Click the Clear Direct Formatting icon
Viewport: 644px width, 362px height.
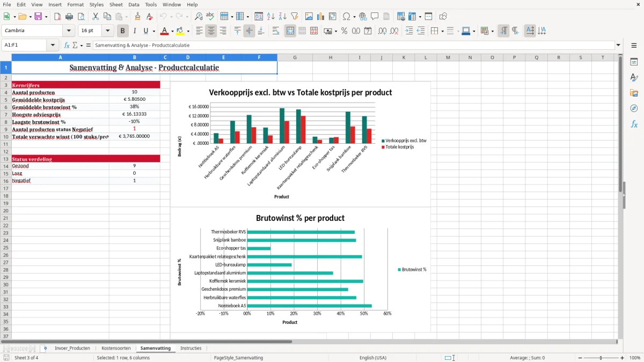click(x=149, y=17)
